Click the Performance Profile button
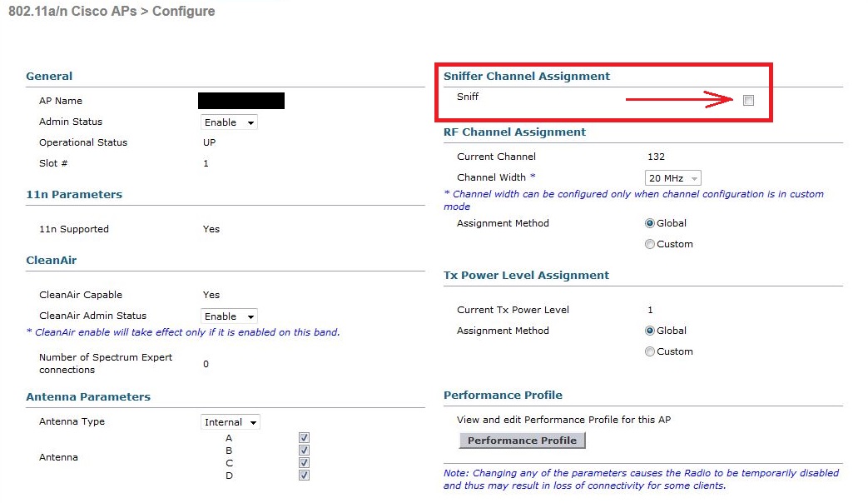This screenshot has width=868, height=503. (x=522, y=441)
